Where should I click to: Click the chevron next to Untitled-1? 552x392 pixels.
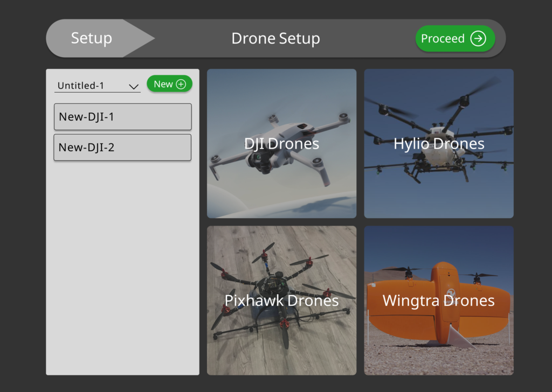pyautogui.click(x=134, y=87)
